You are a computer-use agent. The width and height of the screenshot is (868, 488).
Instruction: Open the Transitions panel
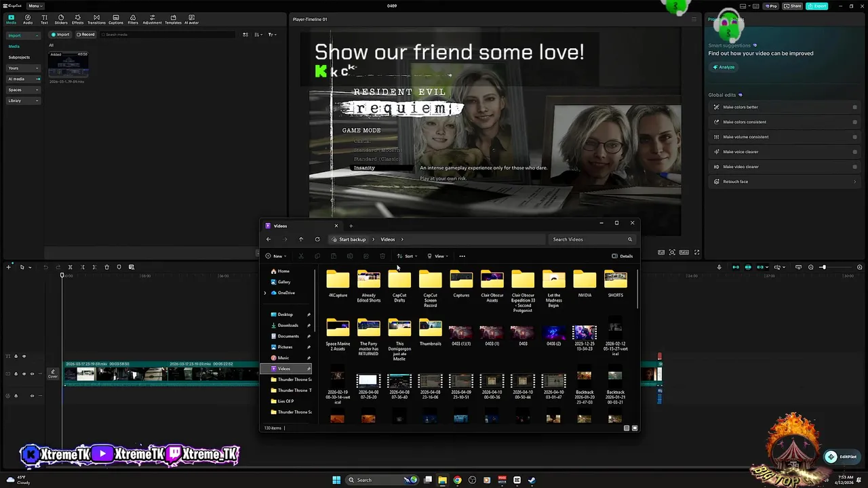point(96,19)
